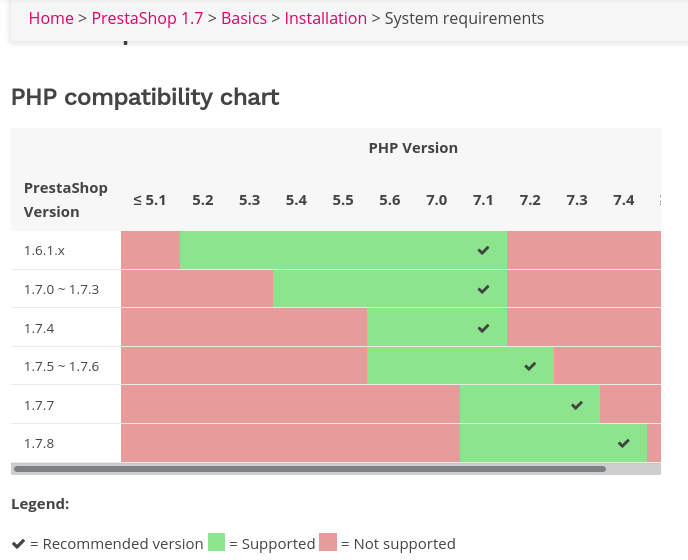The width and height of the screenshot is (688, 560).
Task: Click the PHP 7.4 column header
Action: 624,200
